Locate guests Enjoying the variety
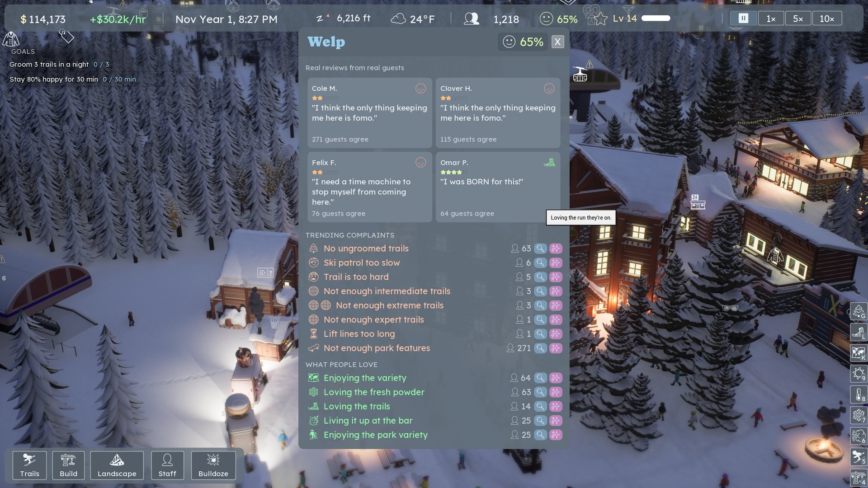Image resolution: width=868 pixels, height=488 pixels. pos(540,378)
